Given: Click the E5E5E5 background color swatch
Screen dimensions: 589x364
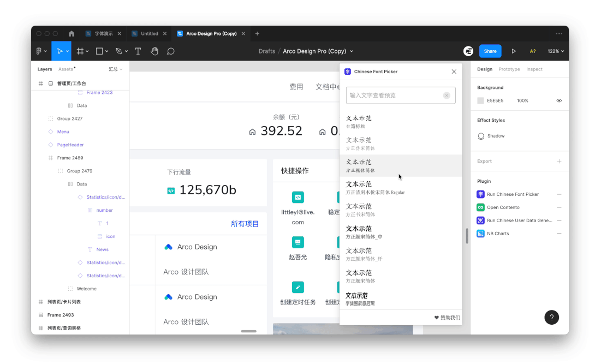Looking at the screenshot, I should click(x=480, y=100).
